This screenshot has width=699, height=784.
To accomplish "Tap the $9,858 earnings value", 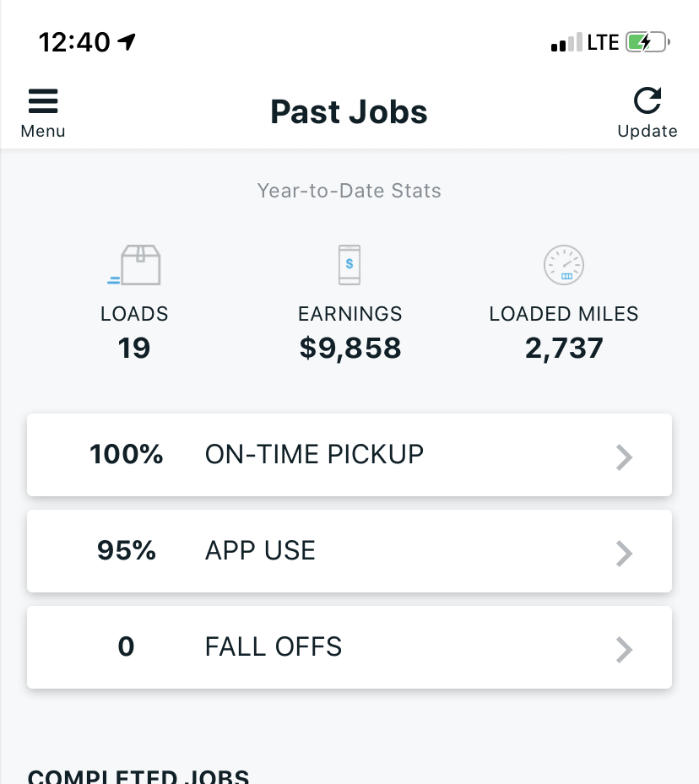I will click(x=349, y=348).
